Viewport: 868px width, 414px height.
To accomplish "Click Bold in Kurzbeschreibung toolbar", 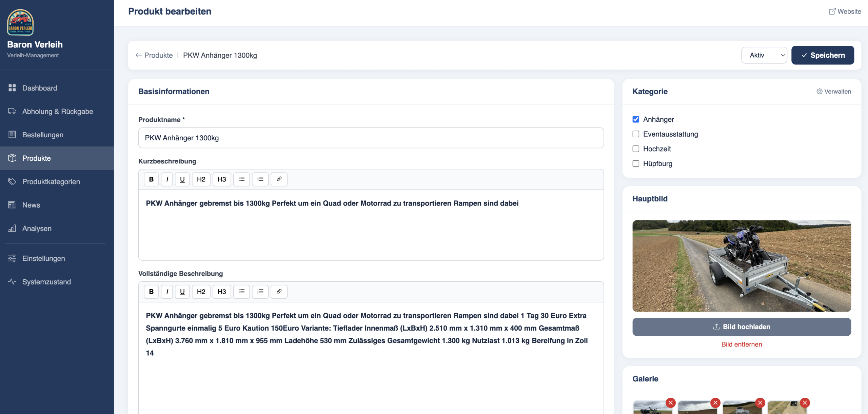I will point(151,179).
